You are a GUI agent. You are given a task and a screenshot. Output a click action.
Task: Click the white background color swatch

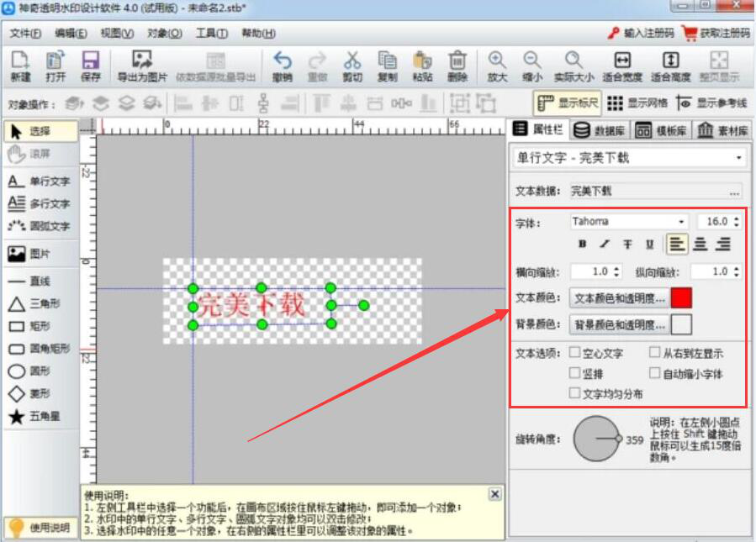pyautogui.click(x=681, y=324)
